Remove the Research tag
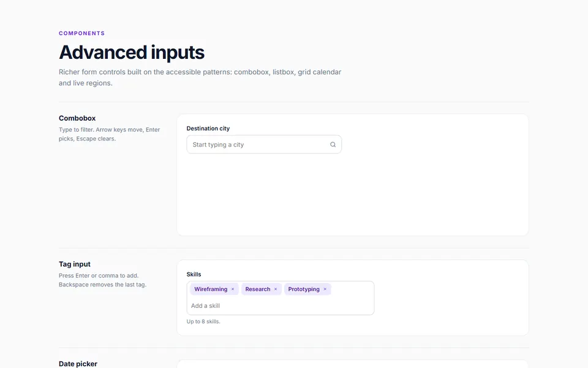Image resolution: width=588 pixels, height=368 pixels. point(275,289)
